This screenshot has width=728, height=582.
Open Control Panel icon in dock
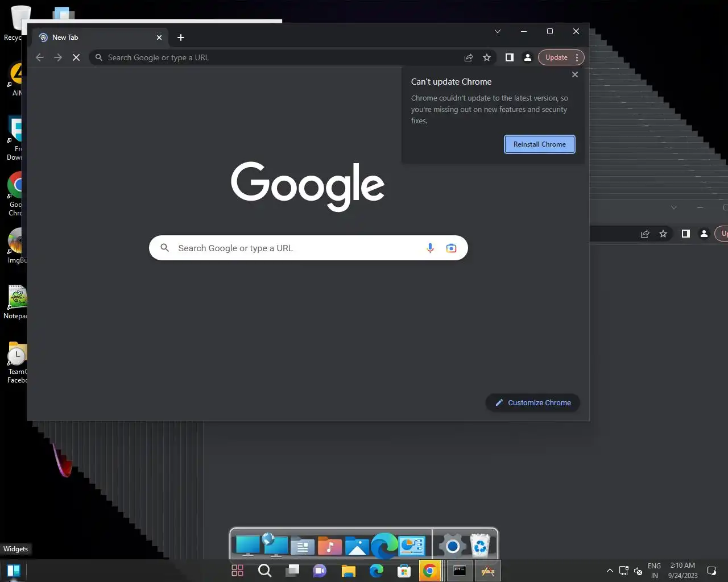412,546
